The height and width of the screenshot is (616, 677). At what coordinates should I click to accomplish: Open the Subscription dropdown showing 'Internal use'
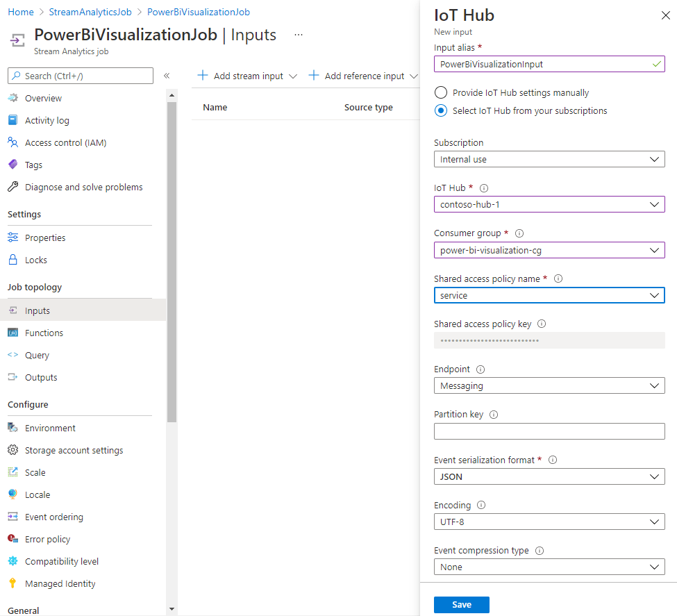click(549, 158)
